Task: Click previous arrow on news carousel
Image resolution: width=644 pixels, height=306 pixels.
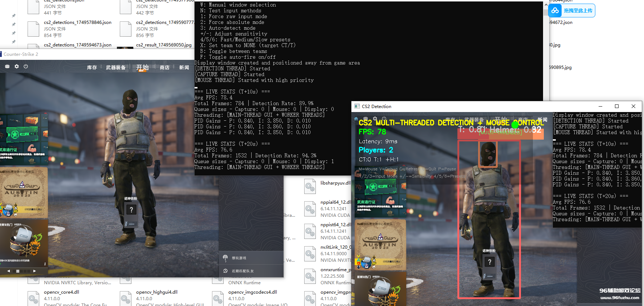Action: [x=9, y=271]
